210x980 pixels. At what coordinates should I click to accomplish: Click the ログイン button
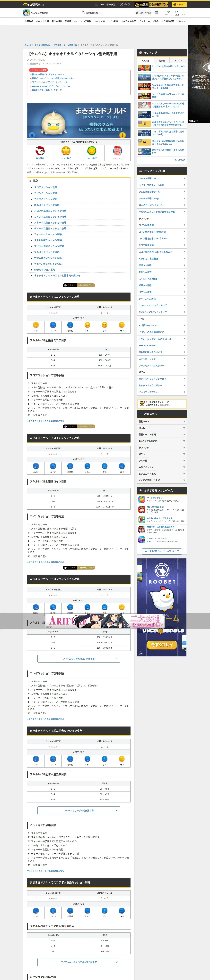click(179, 5)
